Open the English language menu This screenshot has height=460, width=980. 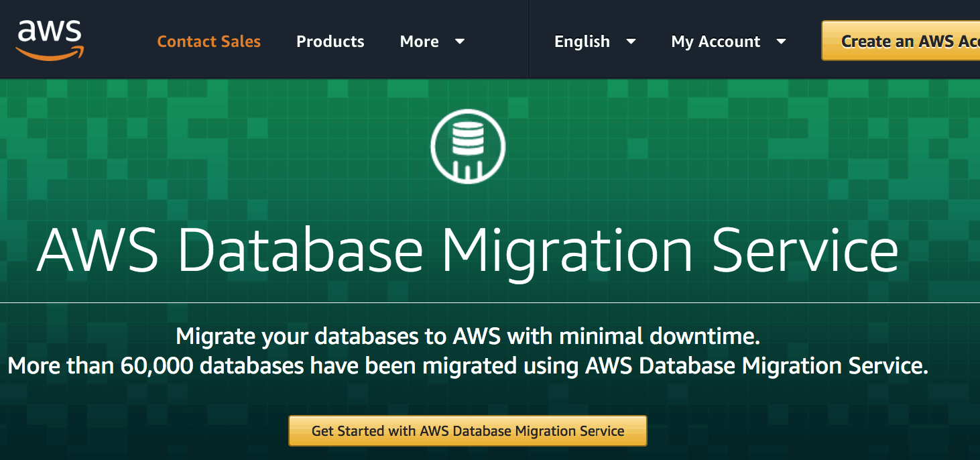coord(582,42)
